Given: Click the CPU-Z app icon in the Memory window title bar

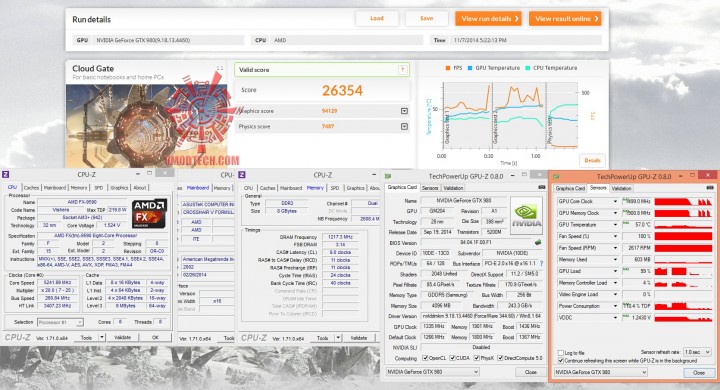Looking at the screenshot, I should (x=242, y=175).
